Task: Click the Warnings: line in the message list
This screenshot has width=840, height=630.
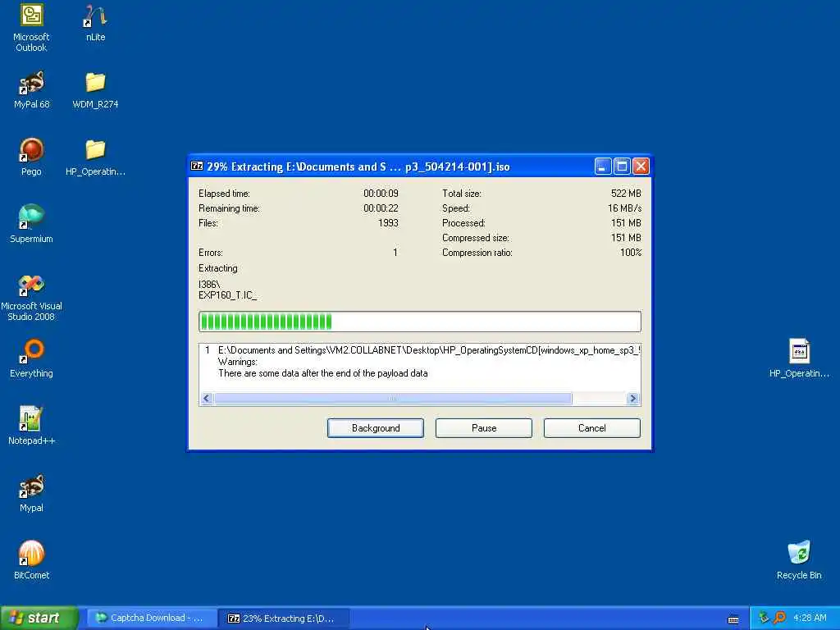Action: pyautogui.click(x=238, y=362)
